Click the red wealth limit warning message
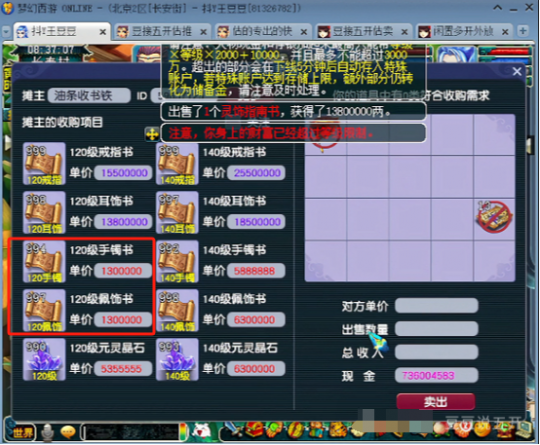Screen dimensions: 540x445 tap(293, 133)
